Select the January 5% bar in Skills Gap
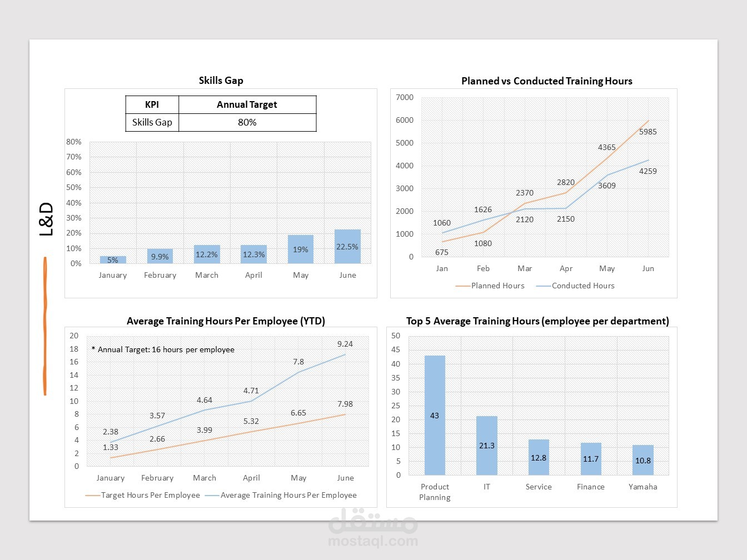747x560 pixels. (x=113, y=259)
